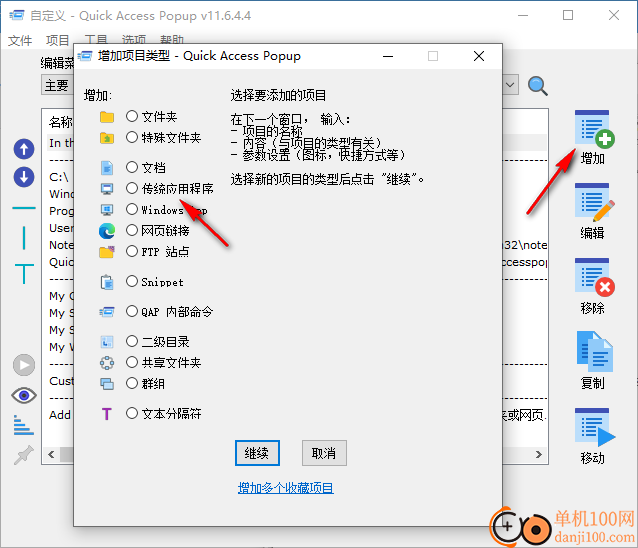The width and height of the screenshot is (638, 548).
Task: Click the document icon beside 文档
Action: click(107, 168)
